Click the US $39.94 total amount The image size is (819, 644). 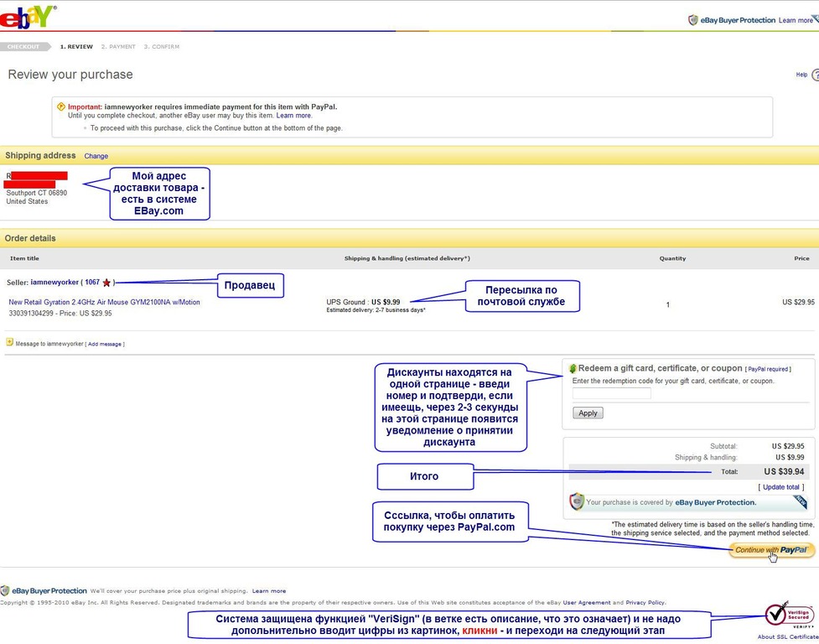tap(784, 471)
